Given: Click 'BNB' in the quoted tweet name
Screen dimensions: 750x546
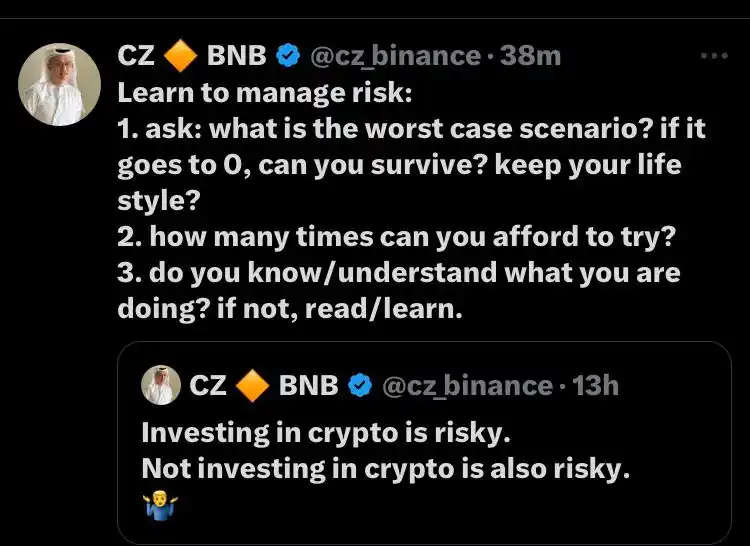Looking at the screenshot, I should click(309, 385).
